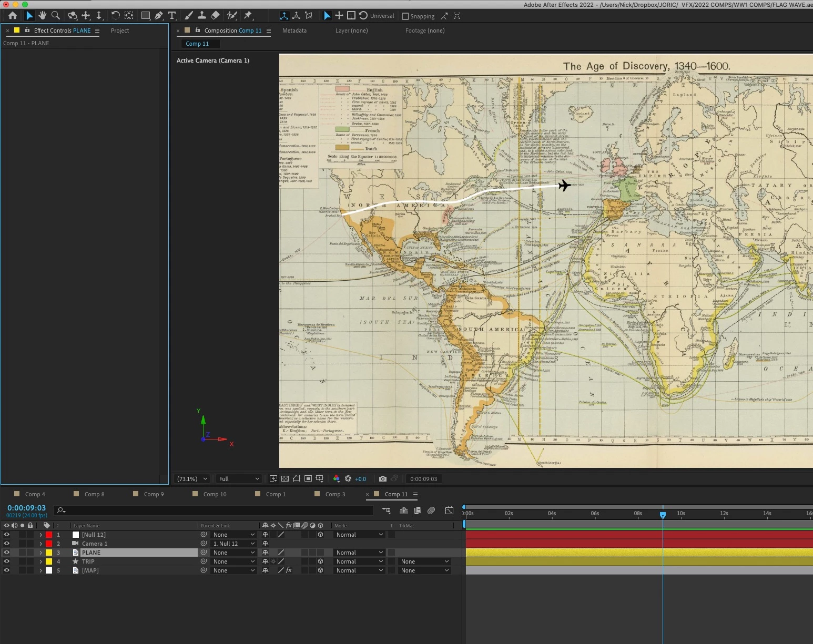Open the Graph Editor
Viewport: 813px width, 644px height.
449,510
